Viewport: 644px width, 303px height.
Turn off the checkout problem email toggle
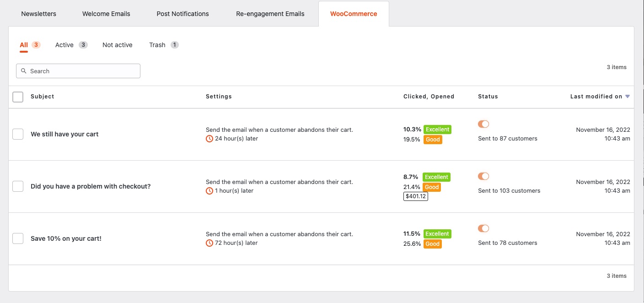[483, 176]
